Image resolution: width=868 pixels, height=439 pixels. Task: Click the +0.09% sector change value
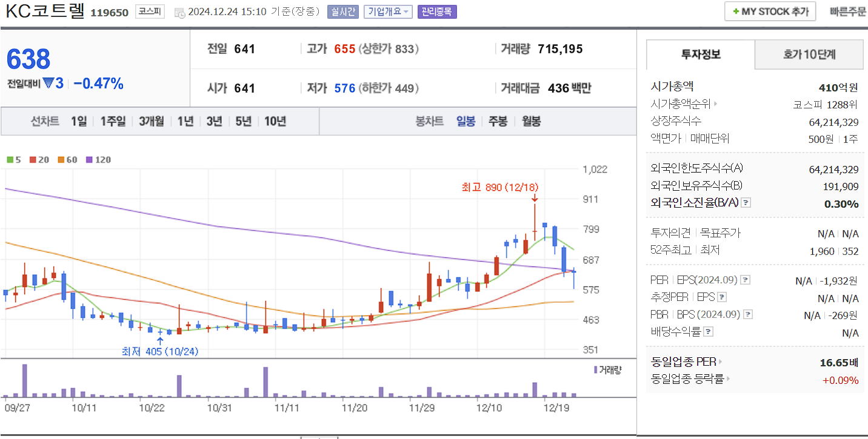point(841,380)
